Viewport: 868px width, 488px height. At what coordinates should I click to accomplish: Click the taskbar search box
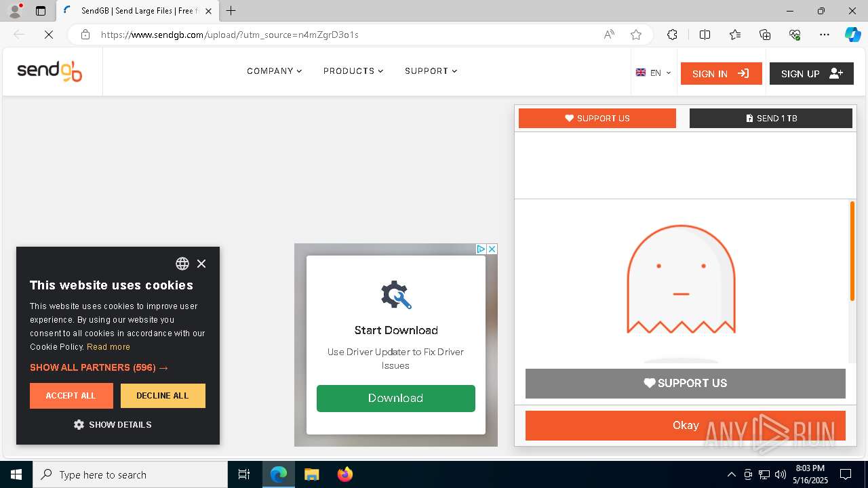(130, 474)
